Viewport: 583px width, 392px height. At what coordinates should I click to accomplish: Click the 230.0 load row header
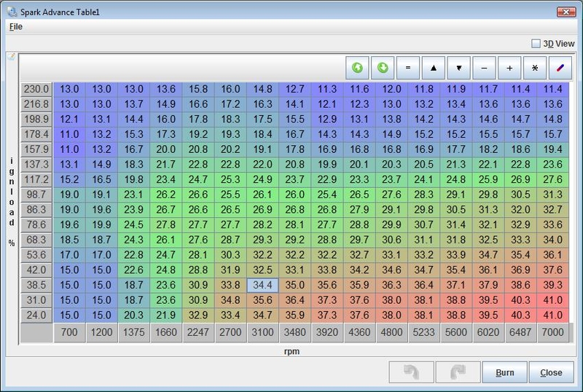(36, 89)
